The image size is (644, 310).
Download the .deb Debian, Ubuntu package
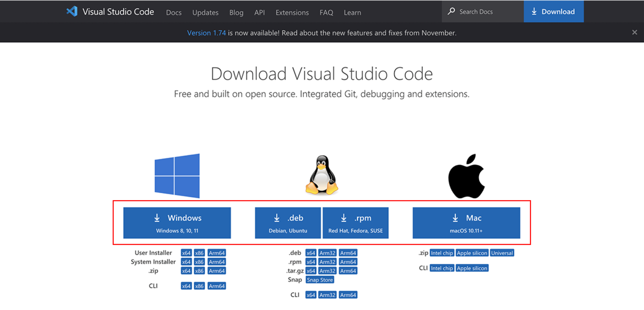click(x=288, y=223)
